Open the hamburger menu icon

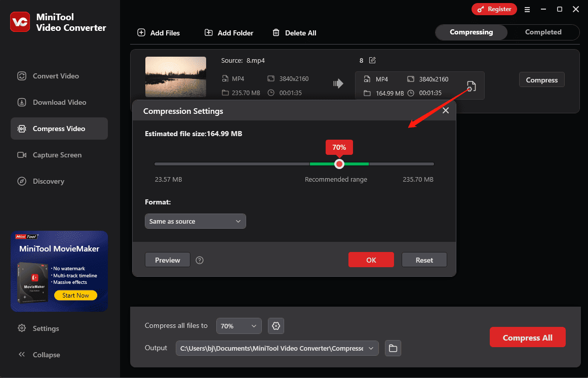(x=527, y=10)
